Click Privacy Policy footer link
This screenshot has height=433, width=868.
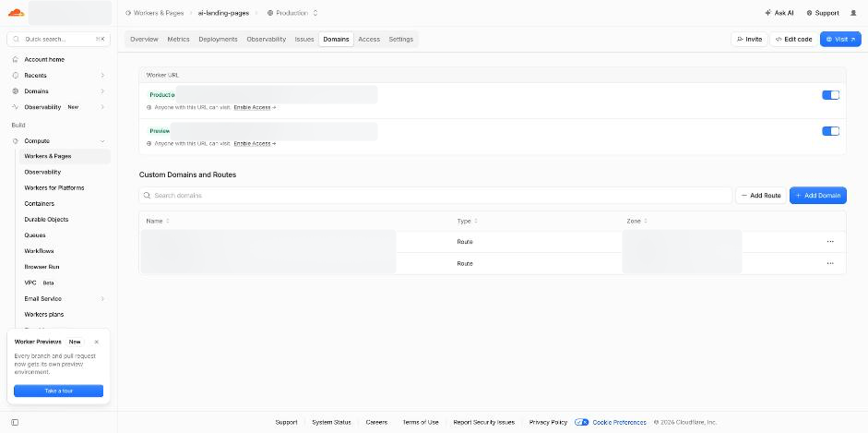(x=548, y=423)
